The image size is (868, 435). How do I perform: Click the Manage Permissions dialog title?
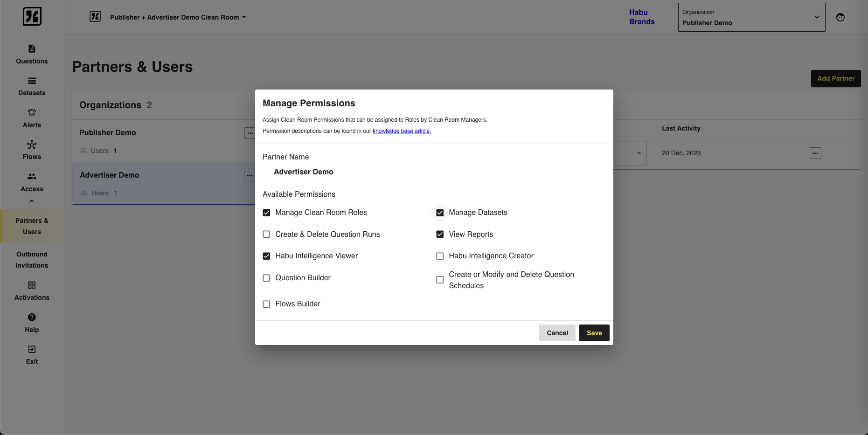tap(309, 103)
